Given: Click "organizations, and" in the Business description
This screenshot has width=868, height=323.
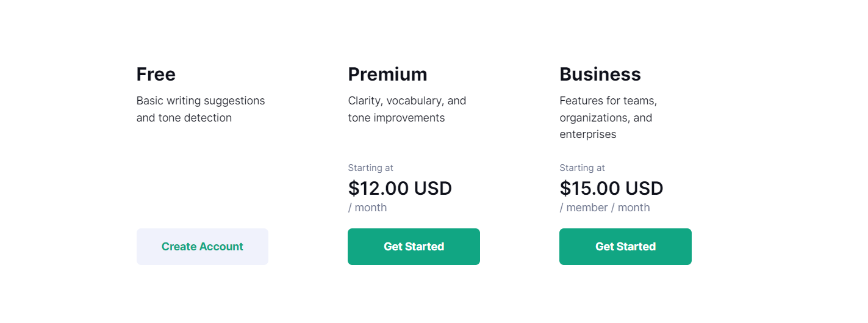Looking at the screenshot, I should [x=606, y=118].
